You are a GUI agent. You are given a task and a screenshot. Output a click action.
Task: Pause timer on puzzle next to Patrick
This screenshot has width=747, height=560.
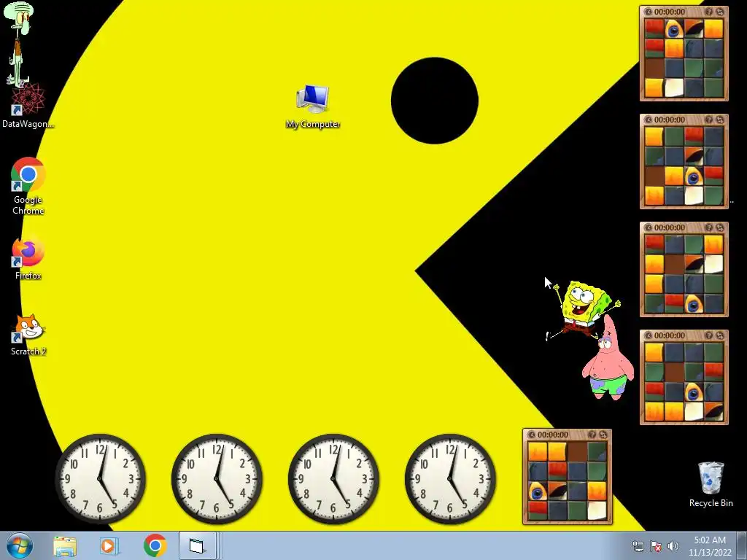[x=648, y=335]
